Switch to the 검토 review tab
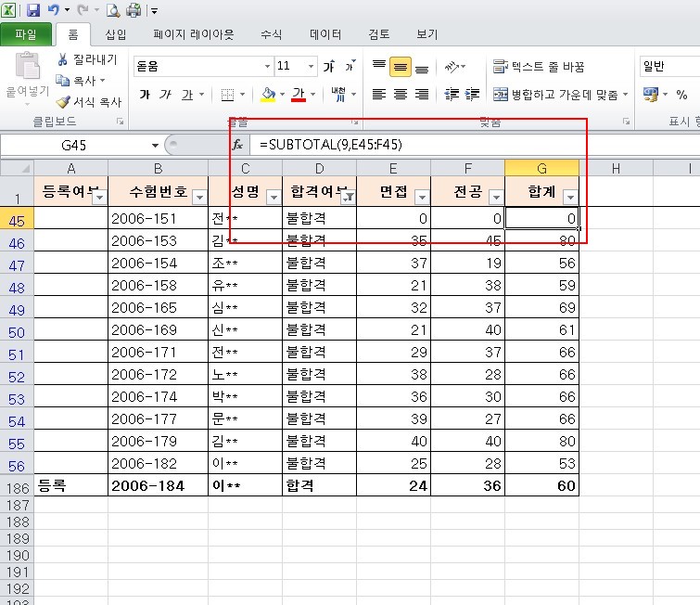The width and height of the screenshot is (700, 605). [x=378, y=34]
